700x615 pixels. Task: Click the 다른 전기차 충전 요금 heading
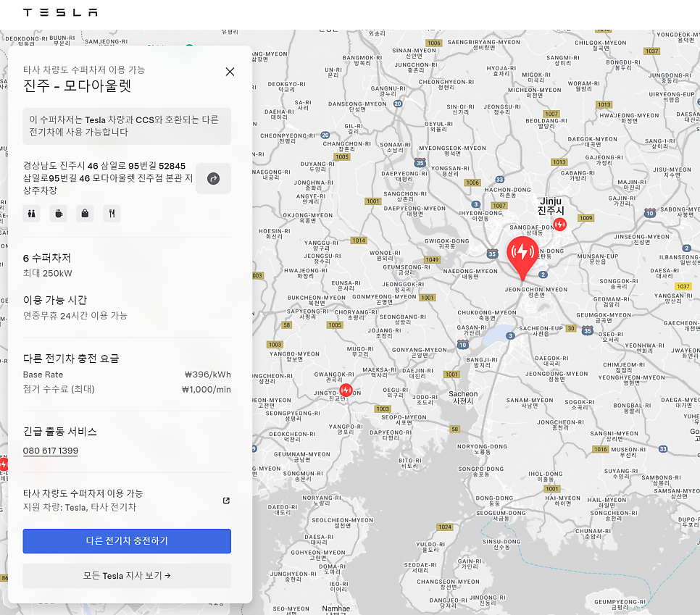[71, 359]
